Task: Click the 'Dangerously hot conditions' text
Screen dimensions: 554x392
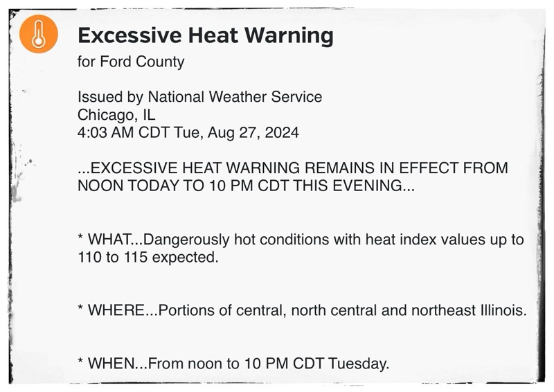Action: pos(222,240)
